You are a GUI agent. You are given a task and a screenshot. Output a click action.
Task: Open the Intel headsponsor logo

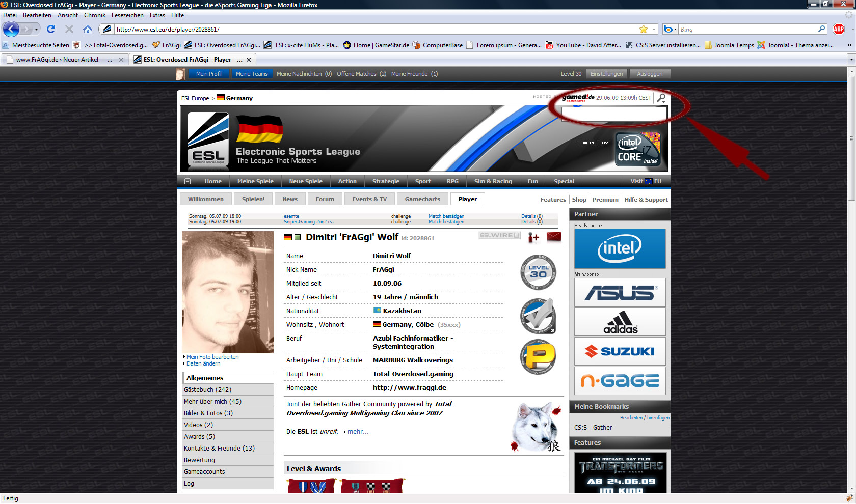620,248
